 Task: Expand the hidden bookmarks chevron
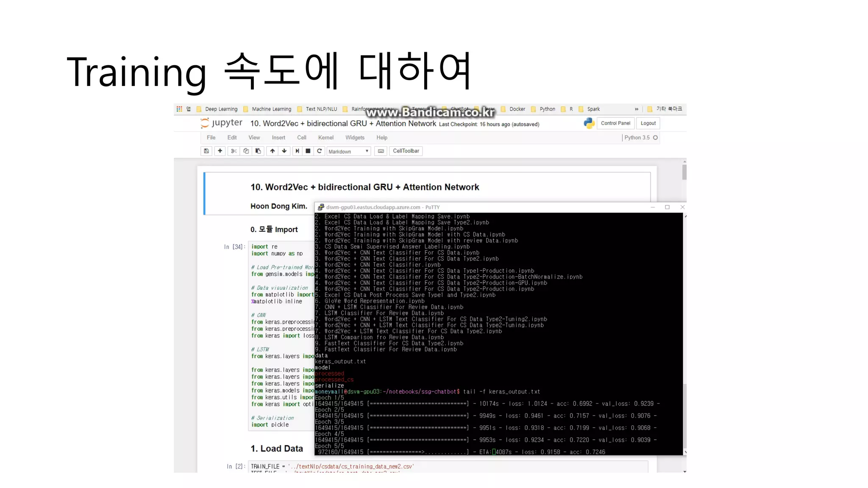pos(636,109)
